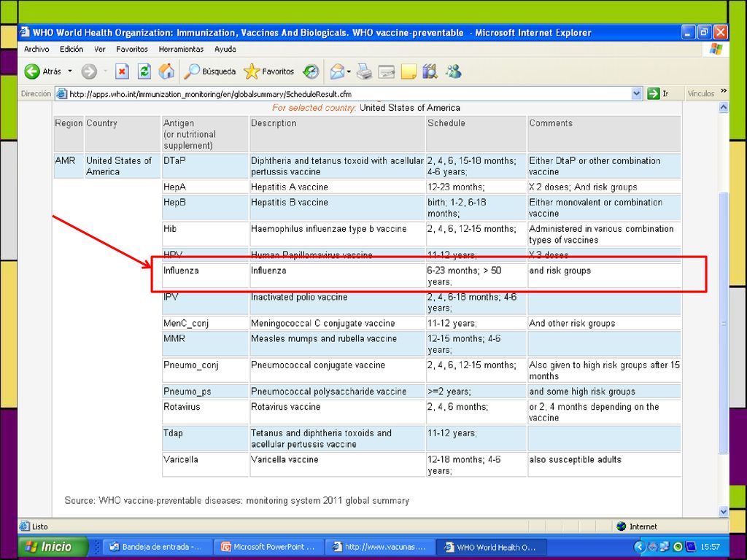Open the Ayuda menu

coord(225,49)
